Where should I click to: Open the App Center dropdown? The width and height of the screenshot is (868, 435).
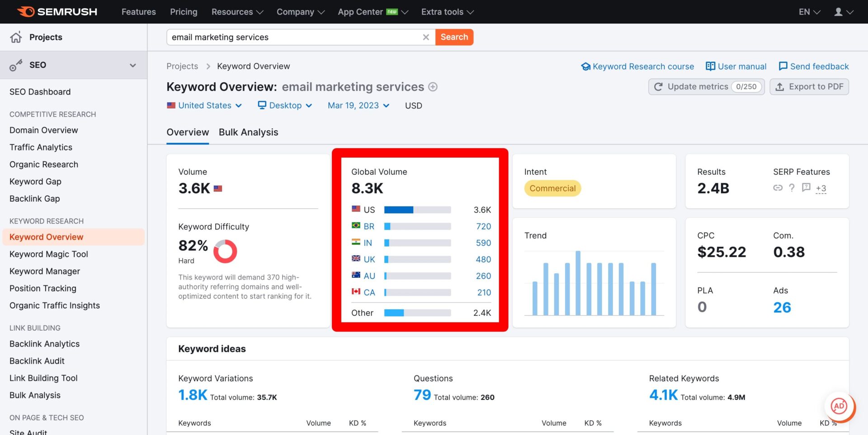373,12
